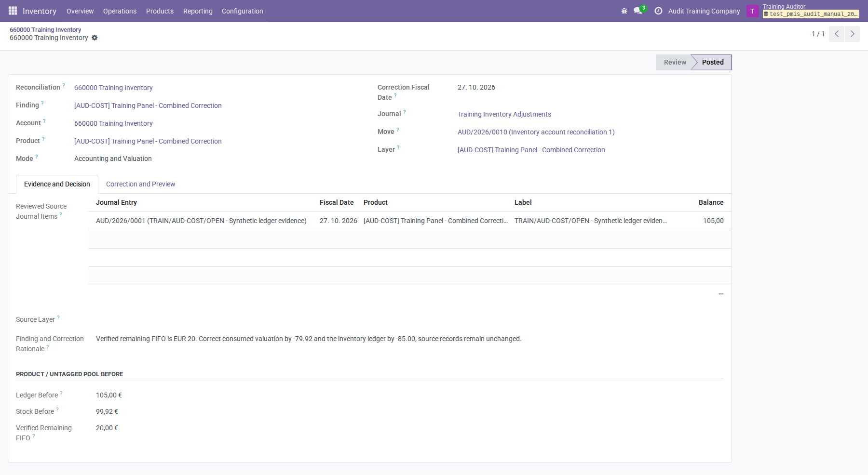Open move AUD/2026/0010 link
Image resolution: width=868 pixels, height=475 pixels.
coord(536,132)
